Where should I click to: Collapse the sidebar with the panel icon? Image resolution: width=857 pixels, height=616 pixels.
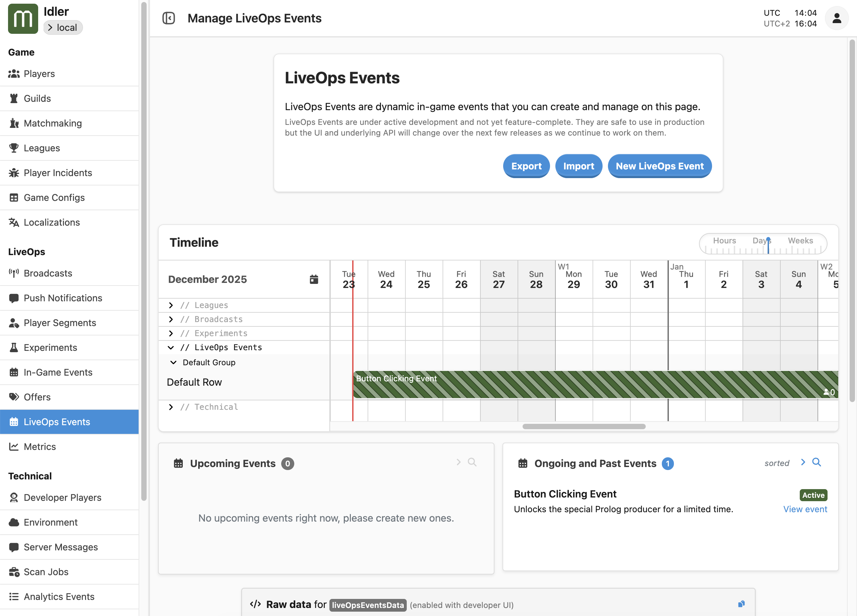pos(168,18)
